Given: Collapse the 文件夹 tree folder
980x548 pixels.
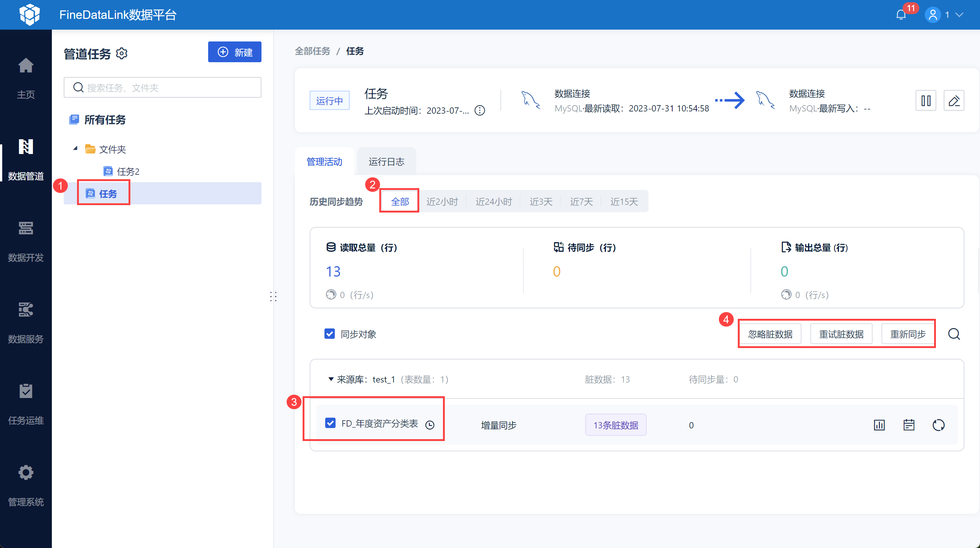Looking at the screenshot, I should pos(75,149).
